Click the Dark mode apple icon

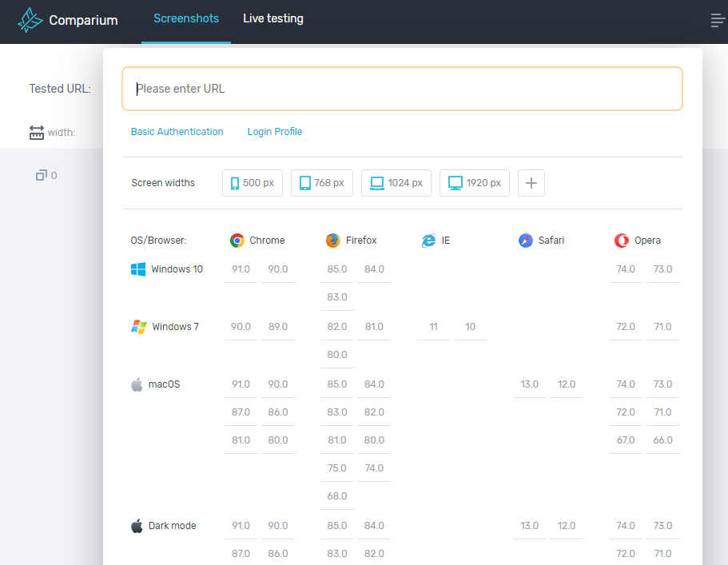[x=137, y=526]
